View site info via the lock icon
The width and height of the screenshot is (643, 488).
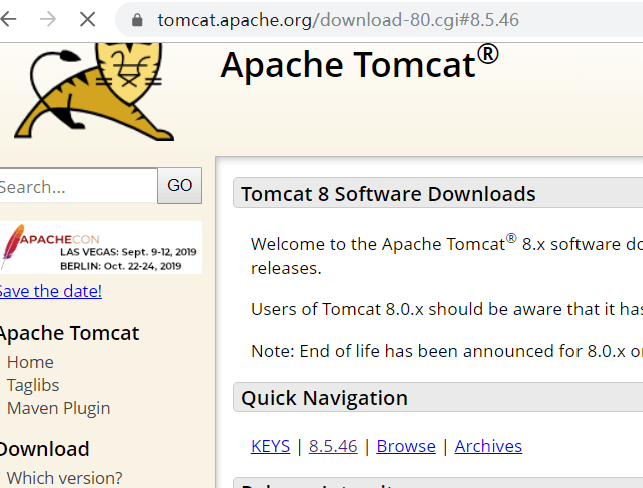pos(136,20)
